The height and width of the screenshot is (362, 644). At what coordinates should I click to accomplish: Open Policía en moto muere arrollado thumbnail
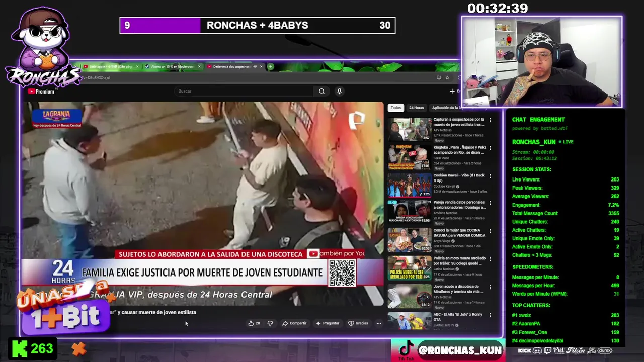tap(410, 268)
